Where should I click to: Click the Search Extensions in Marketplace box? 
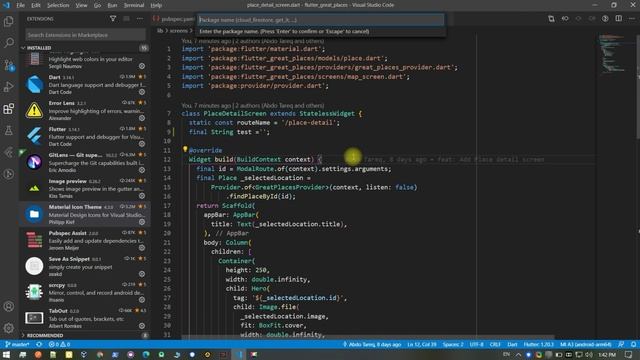tap(85, 35)
